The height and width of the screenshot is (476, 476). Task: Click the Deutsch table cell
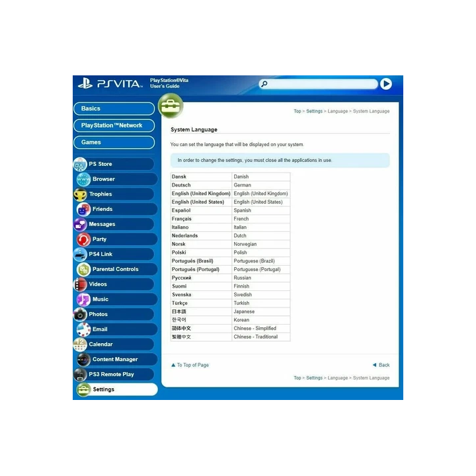201,185
